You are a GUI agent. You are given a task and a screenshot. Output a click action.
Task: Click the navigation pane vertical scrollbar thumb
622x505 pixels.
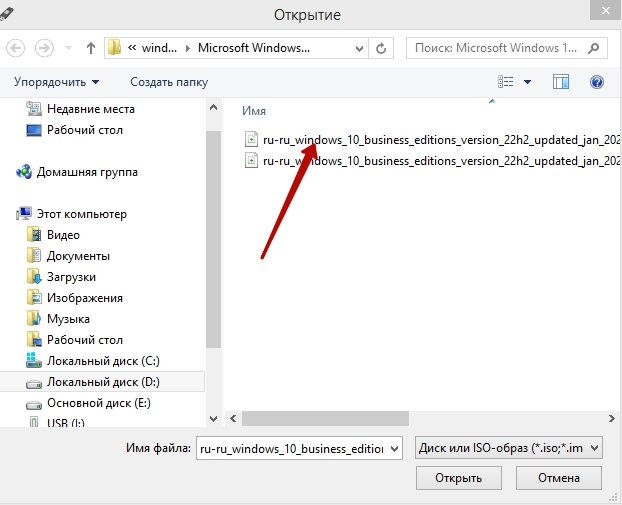(x=213, y=240)
